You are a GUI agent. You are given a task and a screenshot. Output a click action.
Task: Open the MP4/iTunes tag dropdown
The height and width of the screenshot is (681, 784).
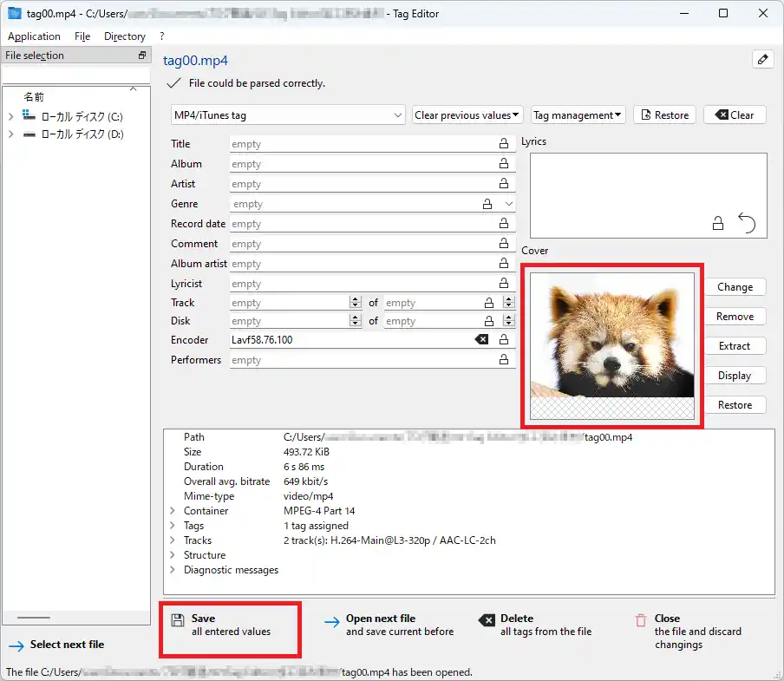click(x=288, y=115)
